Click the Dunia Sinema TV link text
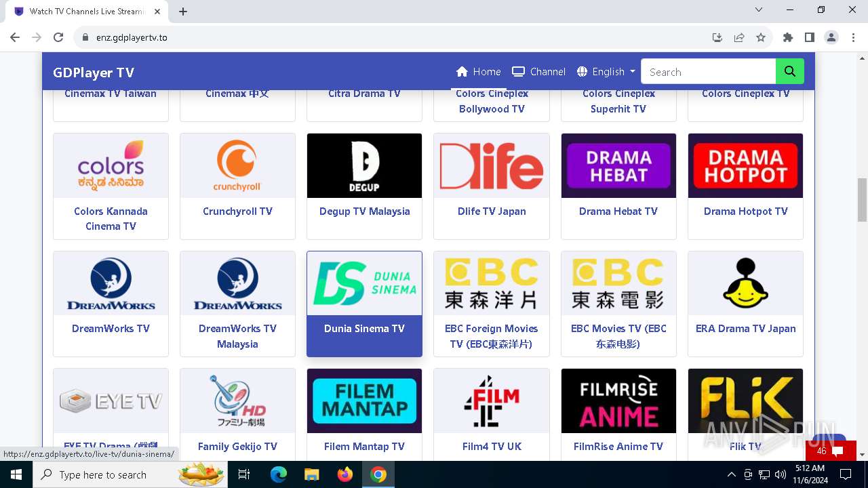 (364, 328)
